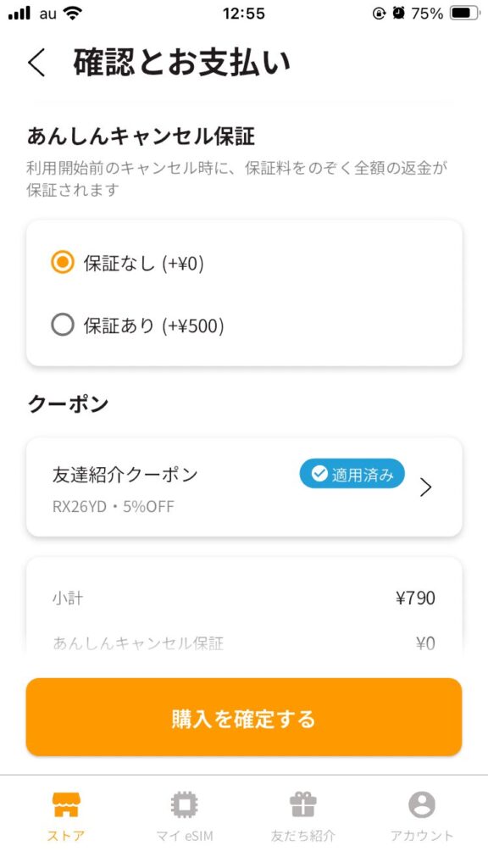
Task: Tap the coupon code RX26YD 5%OFF text
Action: coord(114,507)
